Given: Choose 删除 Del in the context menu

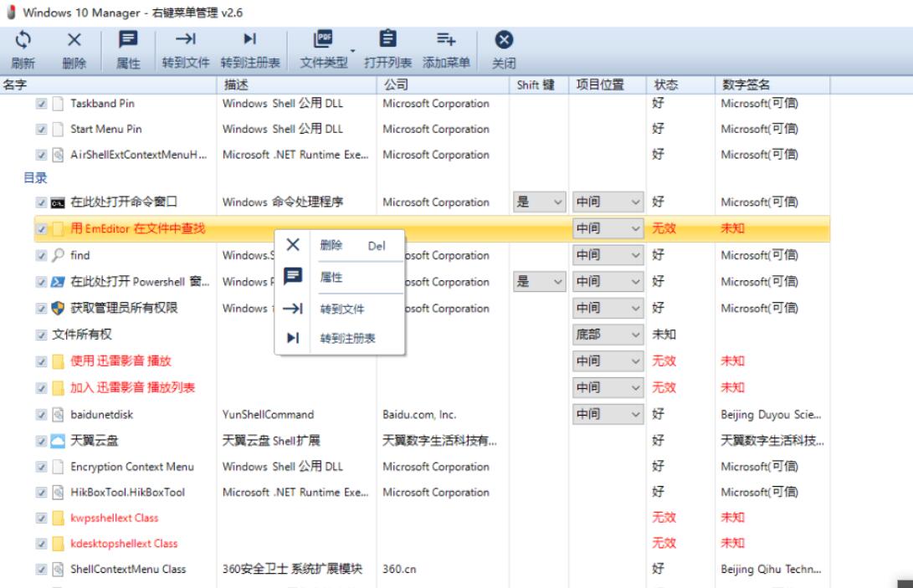Looking at the screenshot, I should pos(340,246).
